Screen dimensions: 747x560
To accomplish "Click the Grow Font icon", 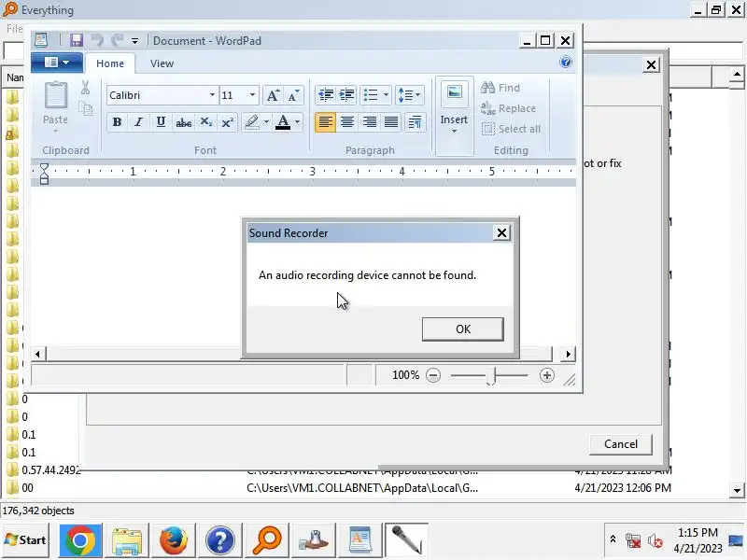I will (x=273, y=95).
